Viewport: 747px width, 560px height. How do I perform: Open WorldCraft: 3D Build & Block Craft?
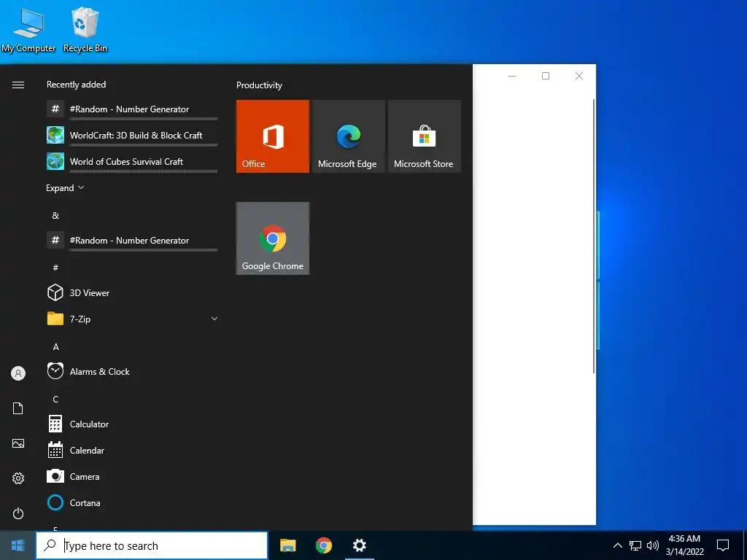coord(133,135)
